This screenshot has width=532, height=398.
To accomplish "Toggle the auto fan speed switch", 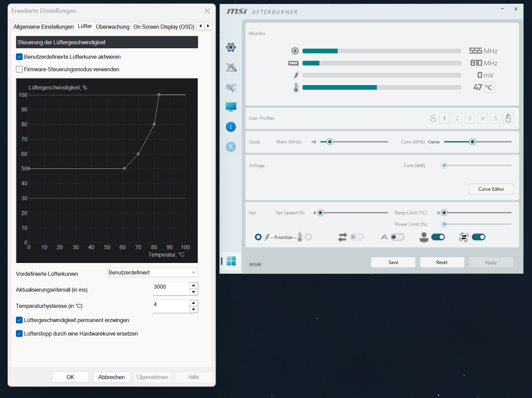I will [x=397, y=237].
